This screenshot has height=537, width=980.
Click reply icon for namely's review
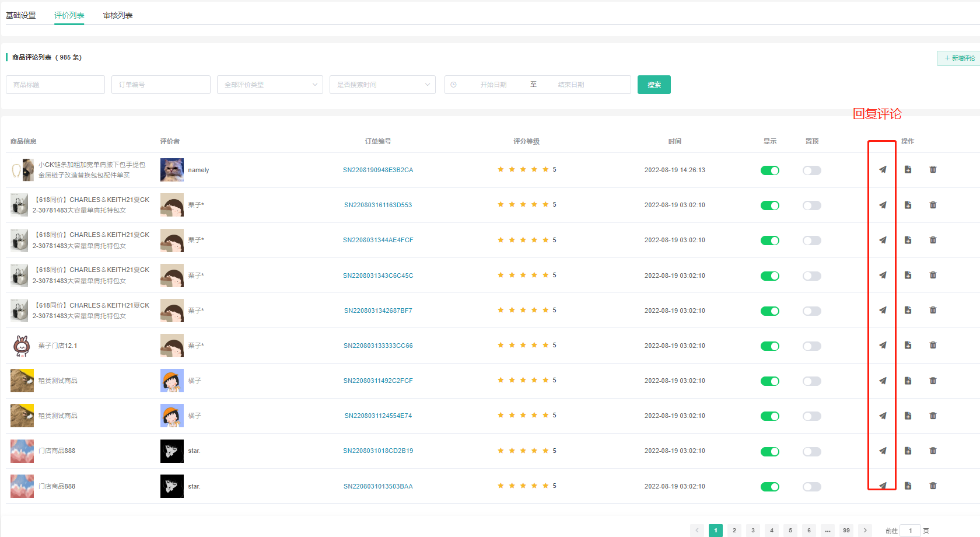883,170
